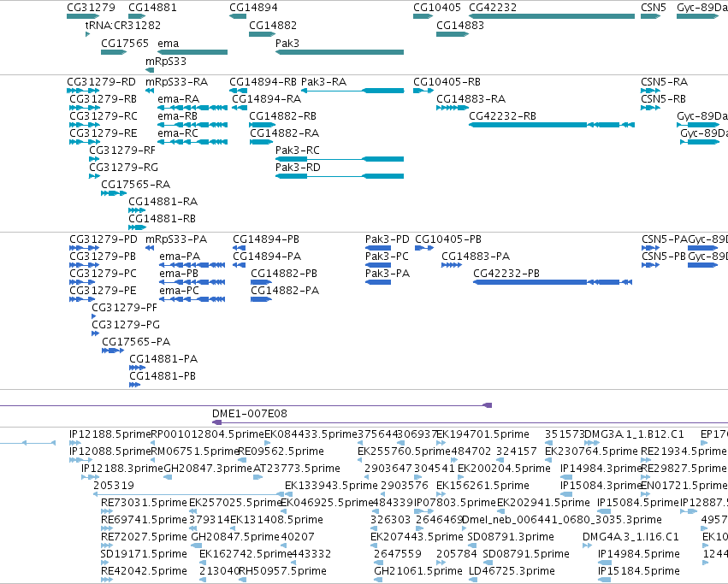Click protein CG31279-PD
Viewport: 728px width, 584px height.
pyautogui.click(x=104, y=239)
